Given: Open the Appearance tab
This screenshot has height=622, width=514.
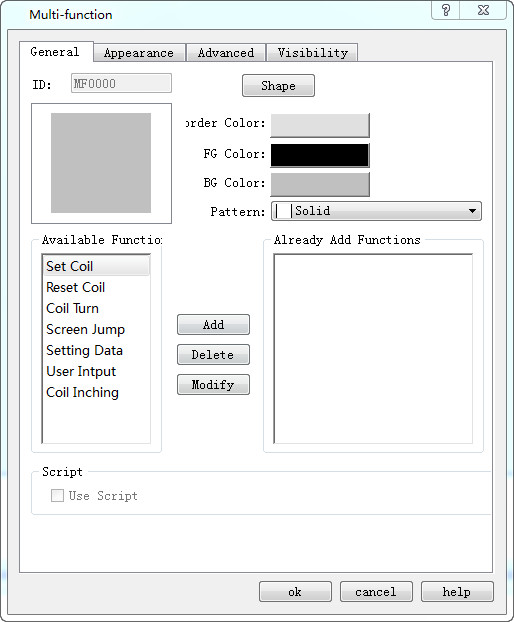Looking at the screenshot, I should point(139,53).
